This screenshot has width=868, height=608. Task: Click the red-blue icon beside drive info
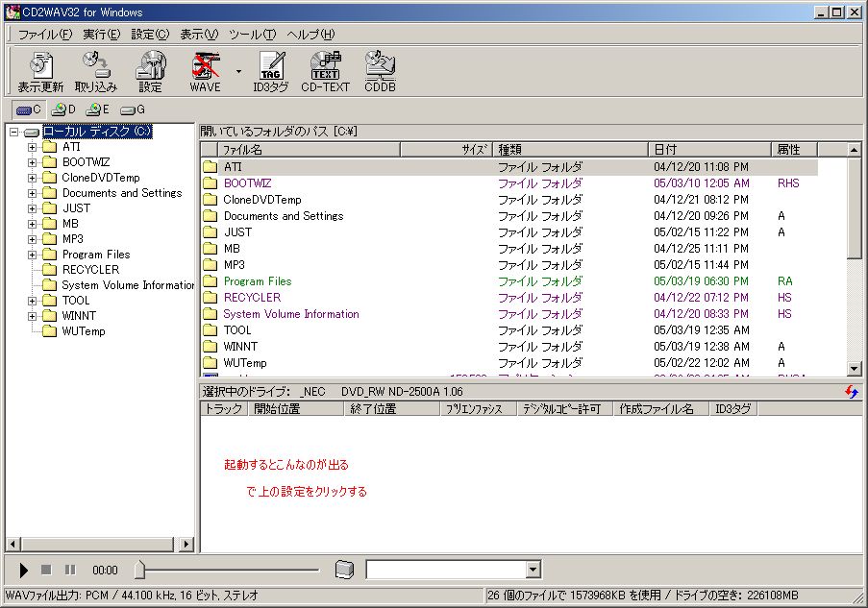852,392
